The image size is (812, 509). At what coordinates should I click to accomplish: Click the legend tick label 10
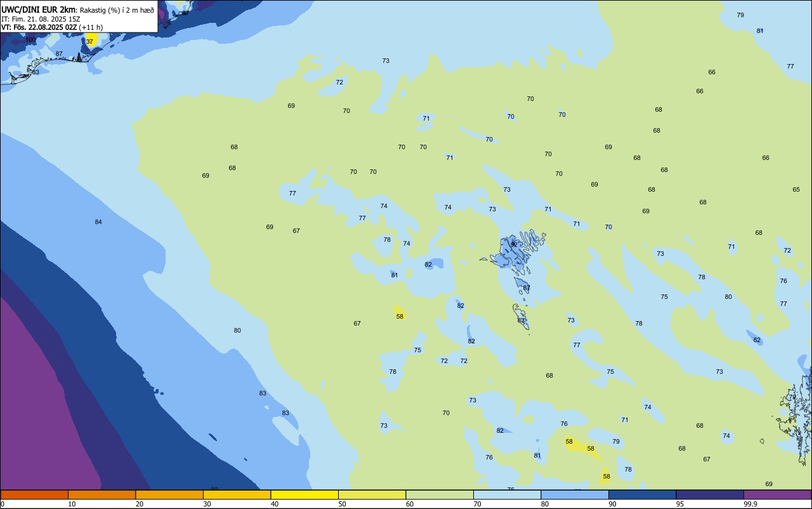click(72, 504)
